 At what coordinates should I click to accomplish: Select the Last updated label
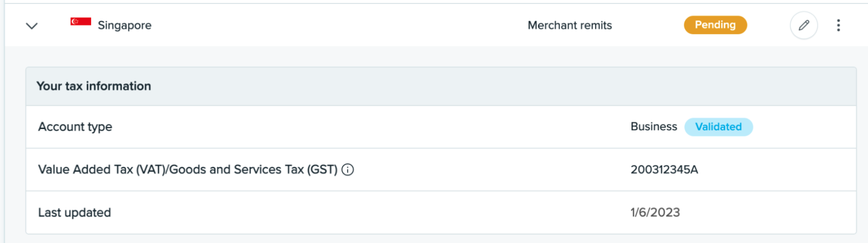point(74,213)
